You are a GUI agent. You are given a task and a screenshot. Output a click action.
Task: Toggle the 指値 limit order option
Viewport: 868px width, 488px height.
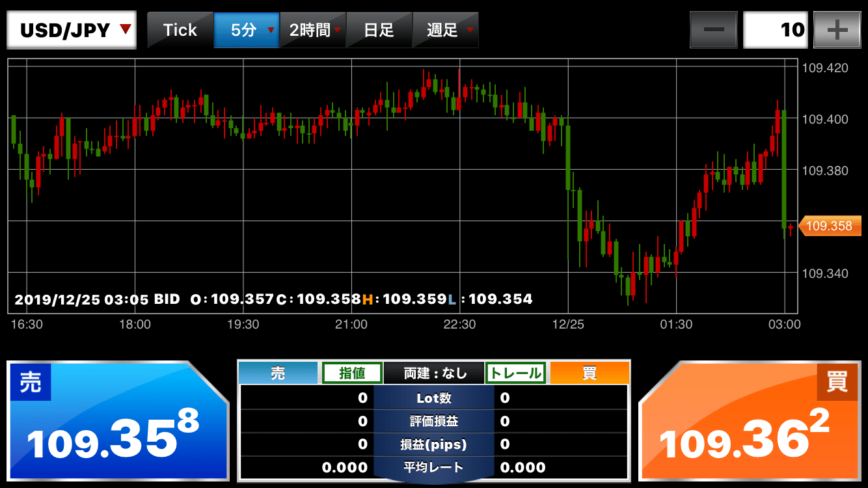pos(352,373)
